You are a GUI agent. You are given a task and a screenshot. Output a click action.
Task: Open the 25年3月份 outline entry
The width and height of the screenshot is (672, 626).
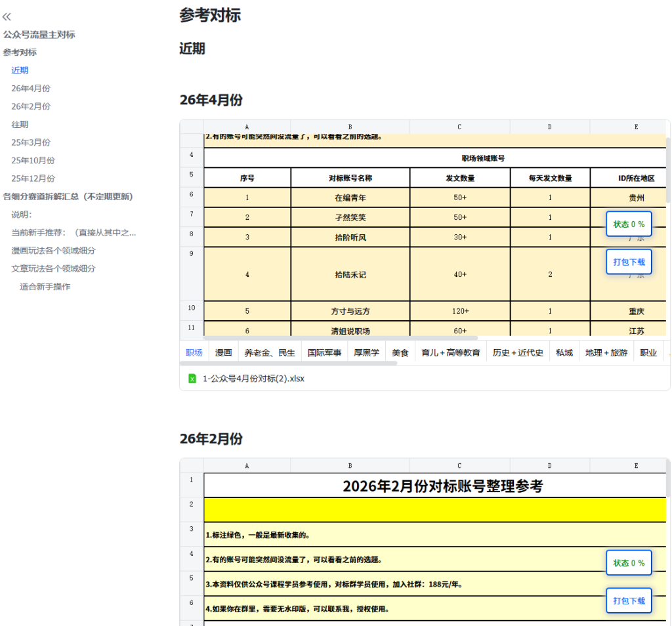tap(31, 142)
